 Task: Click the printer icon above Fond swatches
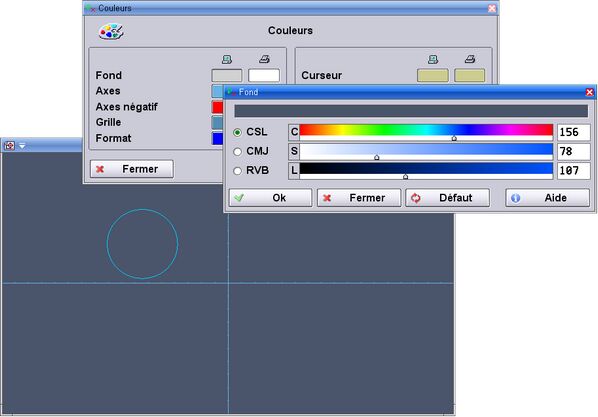[x=264, y=59]
